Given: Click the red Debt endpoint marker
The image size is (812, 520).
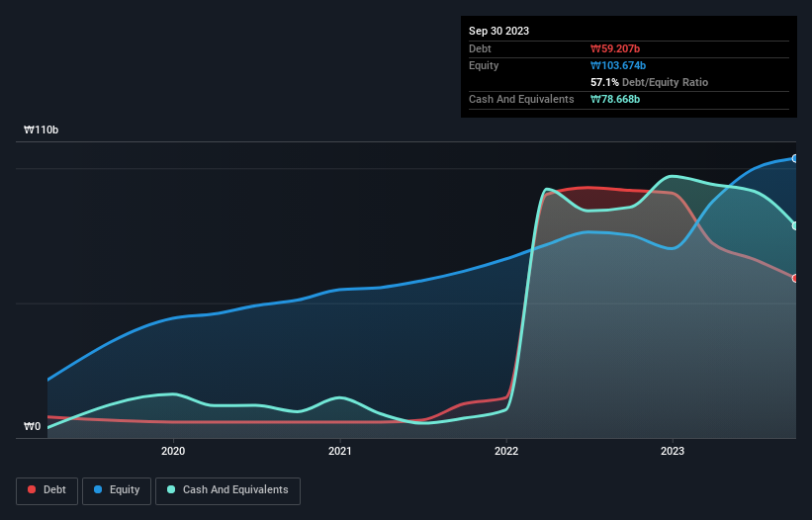Looking at the screenshot, I should (795, 279).
